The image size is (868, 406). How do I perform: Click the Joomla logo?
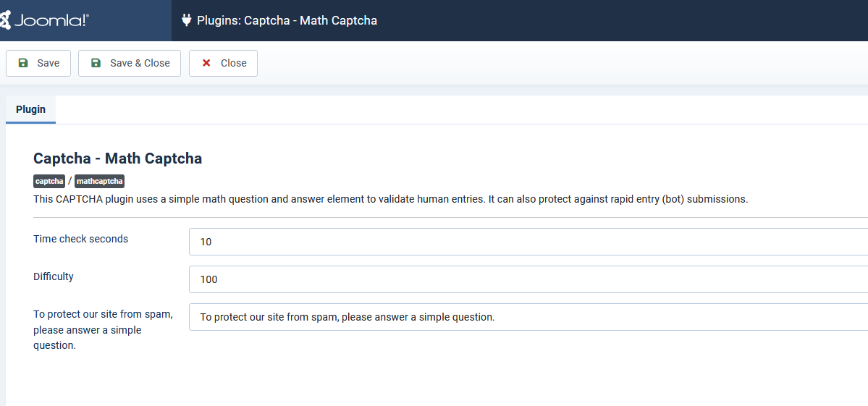45,20
